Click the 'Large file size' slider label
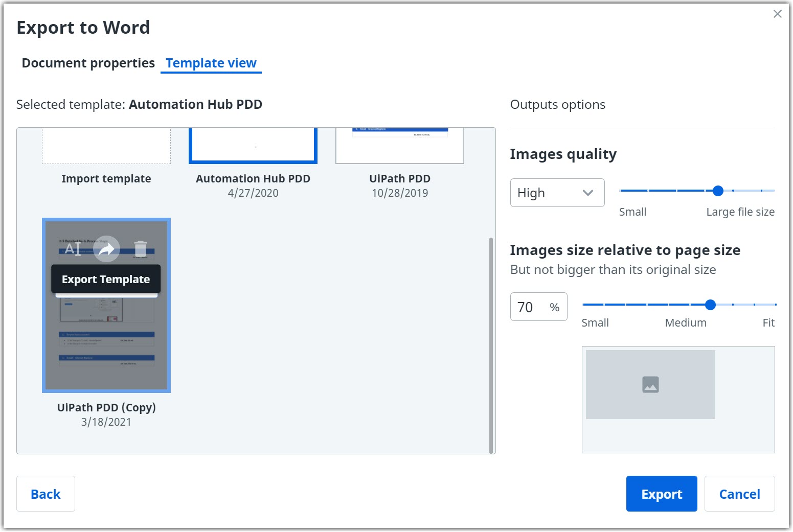The image size is (793, 532). [740, 212]
